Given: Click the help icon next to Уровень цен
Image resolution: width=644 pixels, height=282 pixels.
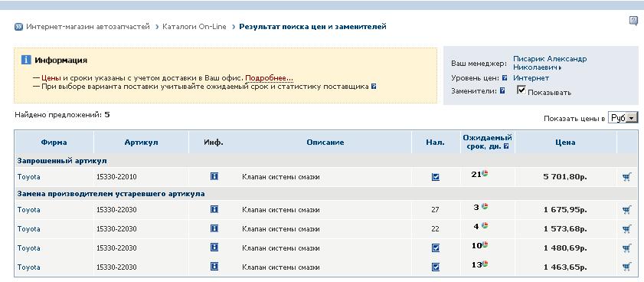Looking at the screenshot, I should coord(505,77).
